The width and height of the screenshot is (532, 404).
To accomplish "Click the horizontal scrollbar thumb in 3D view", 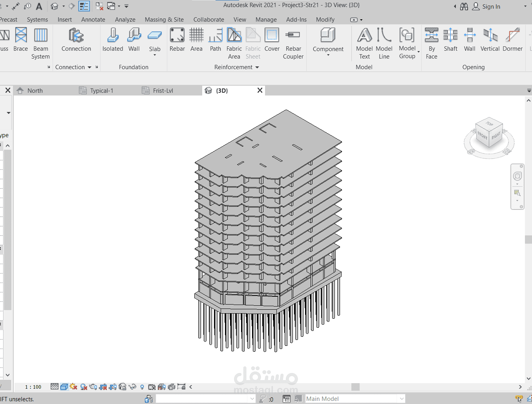I will (355, 387).
